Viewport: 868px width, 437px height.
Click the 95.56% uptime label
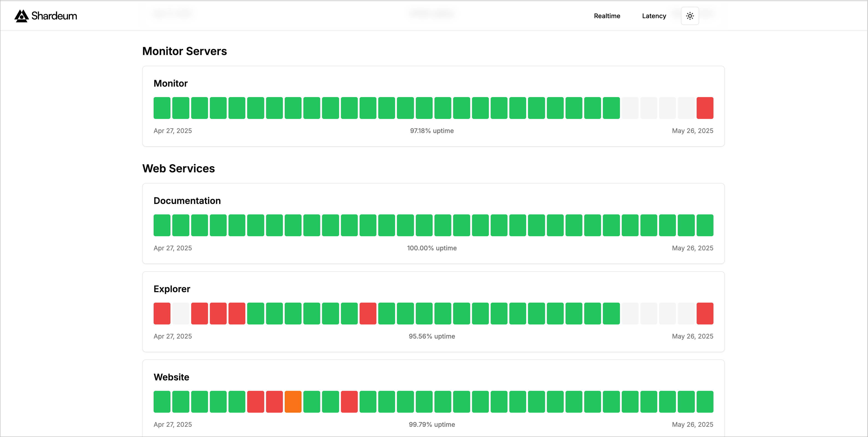point(432,336)
